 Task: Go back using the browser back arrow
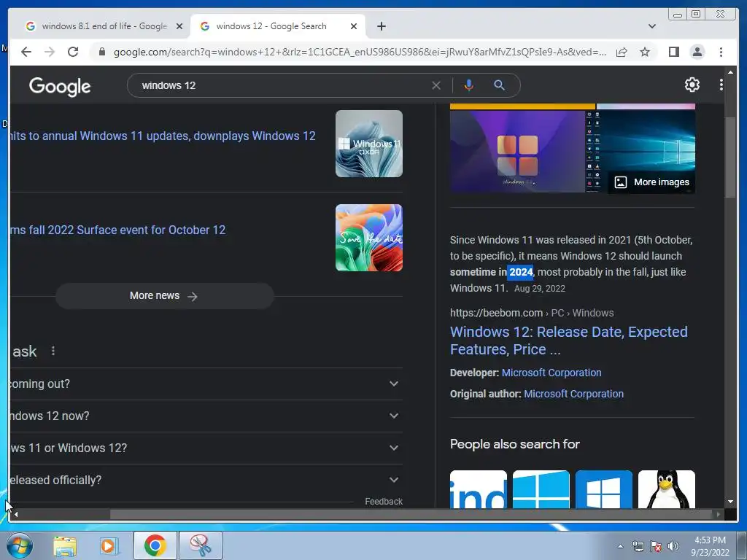[26, 52]
